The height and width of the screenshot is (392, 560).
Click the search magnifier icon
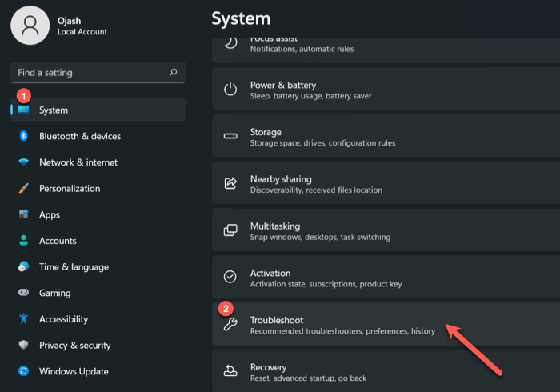[x=174, y=73]
